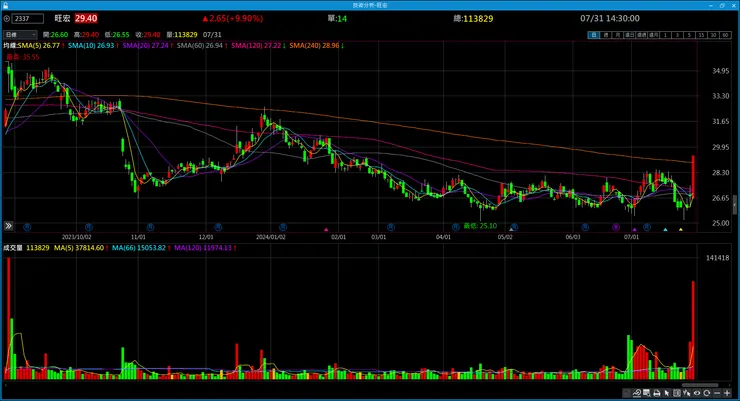The width and height of the screenshot is (740, 401).
Task: Toggle the eye visibility icon in bottom toolbar
Action: 697,393
